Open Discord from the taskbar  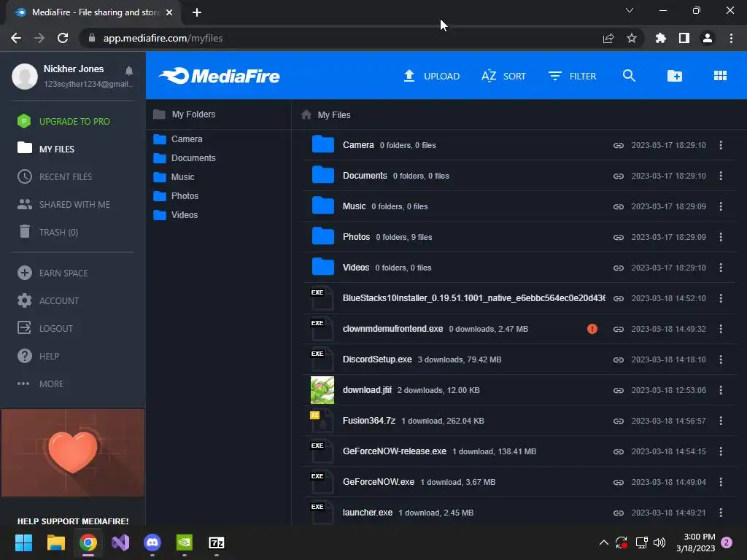(152, 542)
